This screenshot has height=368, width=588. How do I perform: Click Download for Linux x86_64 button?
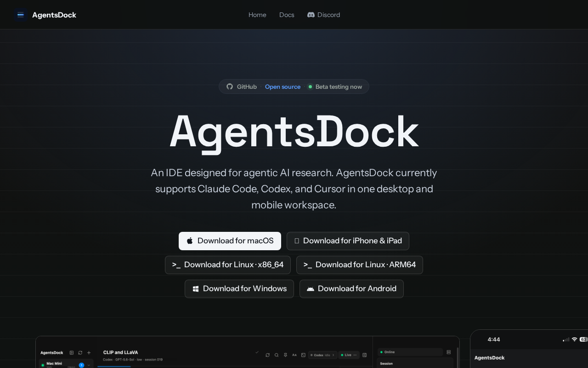[x=228, y=265]
